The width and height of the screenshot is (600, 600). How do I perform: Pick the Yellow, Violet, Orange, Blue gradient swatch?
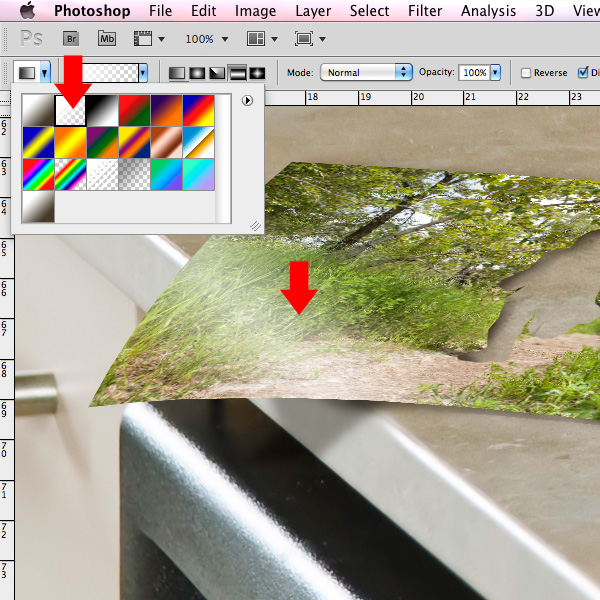(134, 142)
